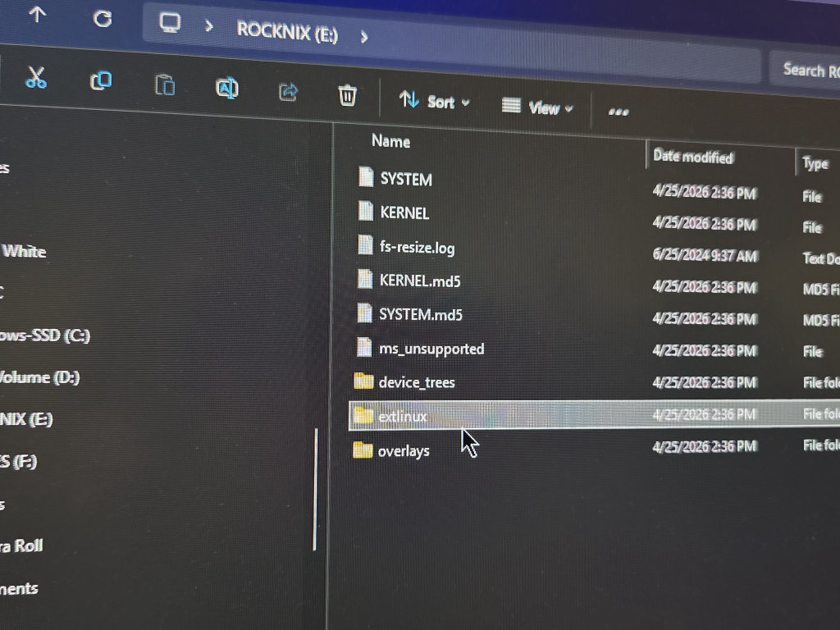Click the Share icon
This screenshot has width=840, height=630.
click(288, 92)
